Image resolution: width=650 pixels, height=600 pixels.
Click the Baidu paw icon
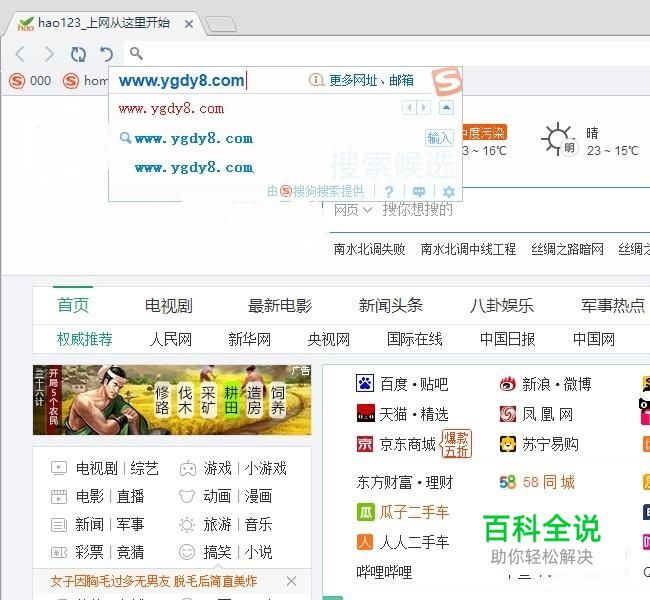(365, 384)
